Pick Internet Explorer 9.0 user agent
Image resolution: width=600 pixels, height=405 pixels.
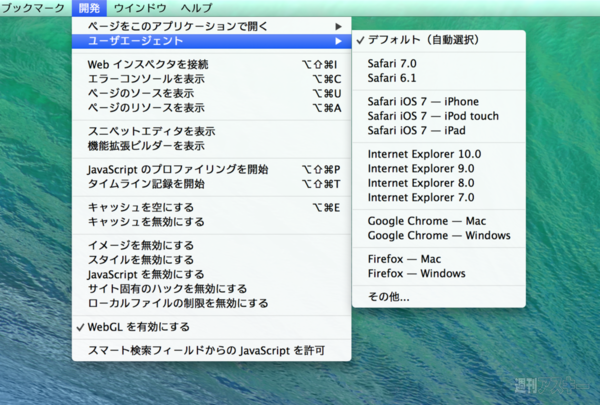pos(439,169)
